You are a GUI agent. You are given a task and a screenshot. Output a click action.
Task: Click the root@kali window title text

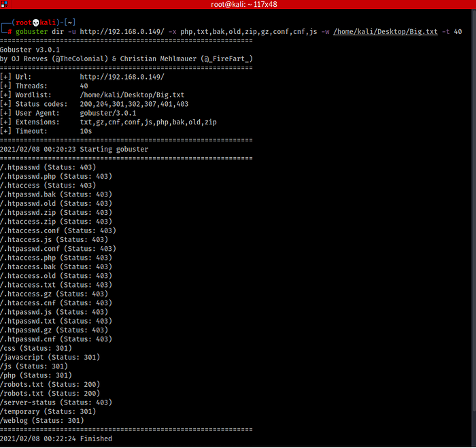[237, 5]
